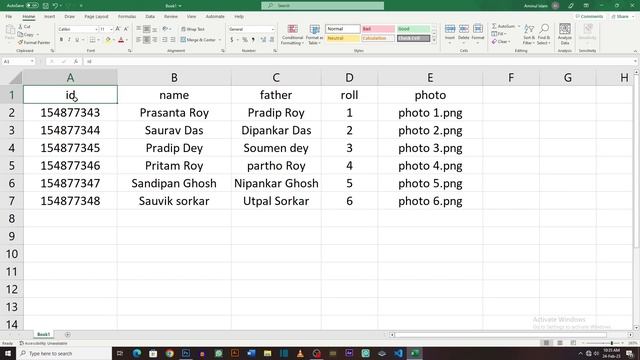Select cell containing Sandipan Ghosh
640x360 pixels.
[174, 183]
